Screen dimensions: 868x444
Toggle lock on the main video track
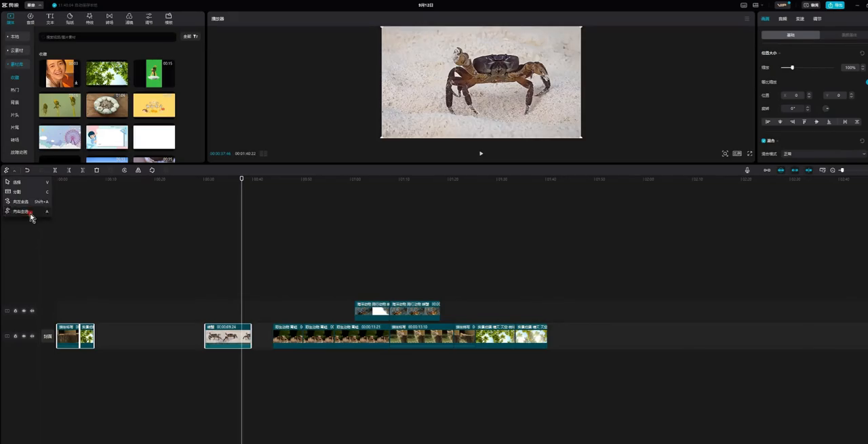pyautogui.click(x=16, y=336)
